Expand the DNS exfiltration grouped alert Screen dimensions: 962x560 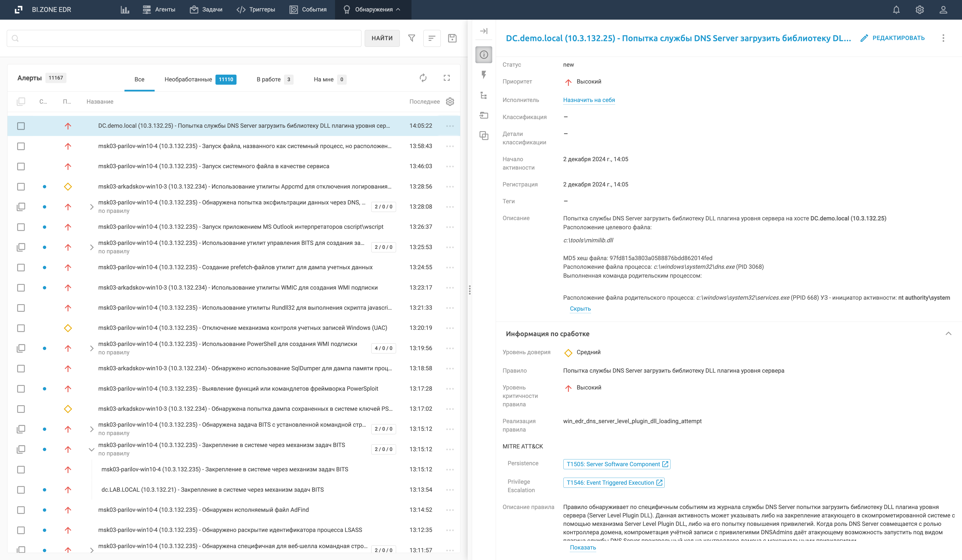pos(92,207)
